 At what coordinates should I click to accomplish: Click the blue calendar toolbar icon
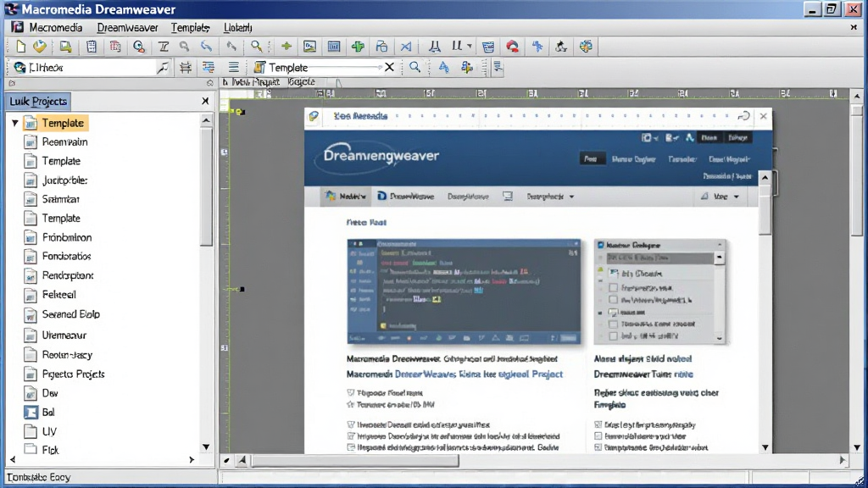point(488,47)
